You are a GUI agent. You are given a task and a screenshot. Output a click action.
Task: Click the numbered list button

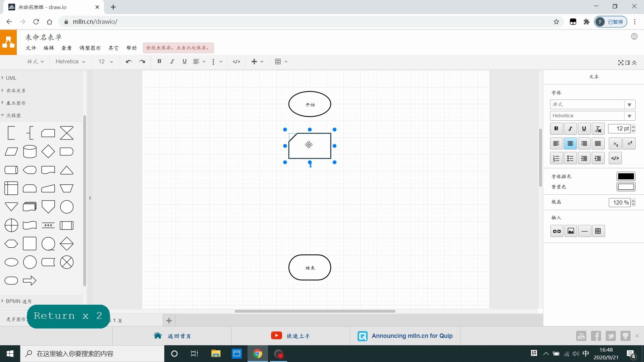point(556,159)
